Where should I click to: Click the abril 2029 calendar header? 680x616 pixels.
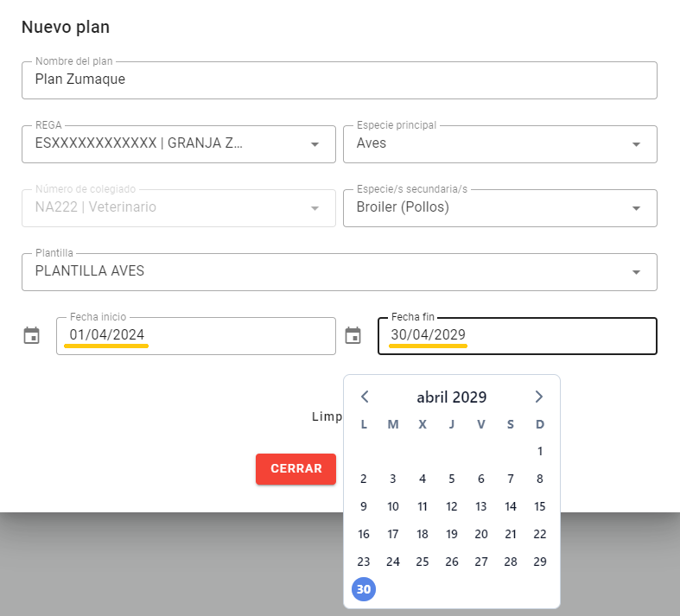(x=451, y=397)
